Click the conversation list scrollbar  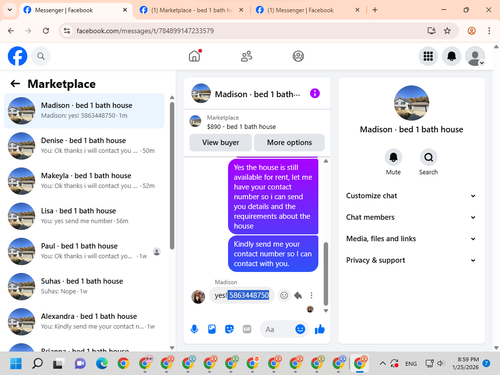[x=172, y=175]
